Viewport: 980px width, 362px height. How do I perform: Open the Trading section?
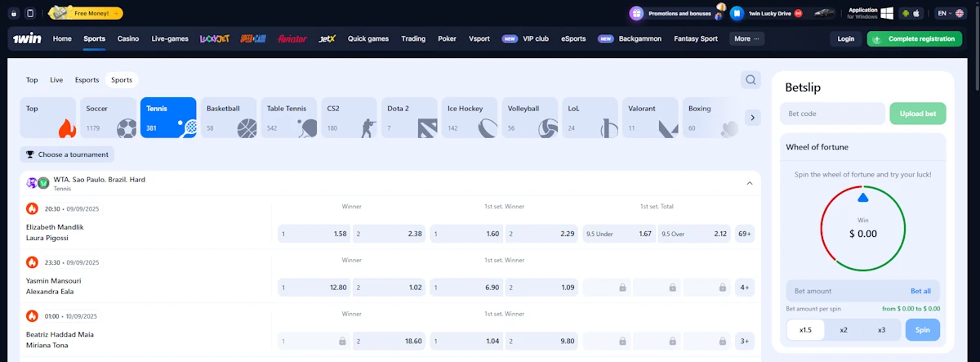[413, 38]
